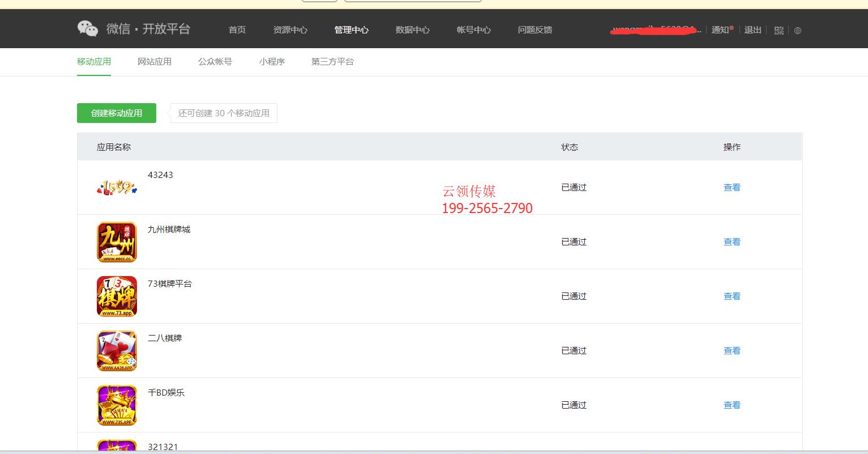The width and height of the screenshot is (868, 454).
Task: Open the 九州棋牌城 app icon
Action: [117, 242]
